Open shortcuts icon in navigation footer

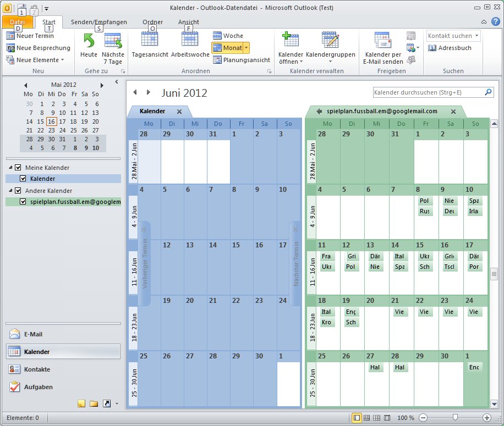tap(107, 403)
